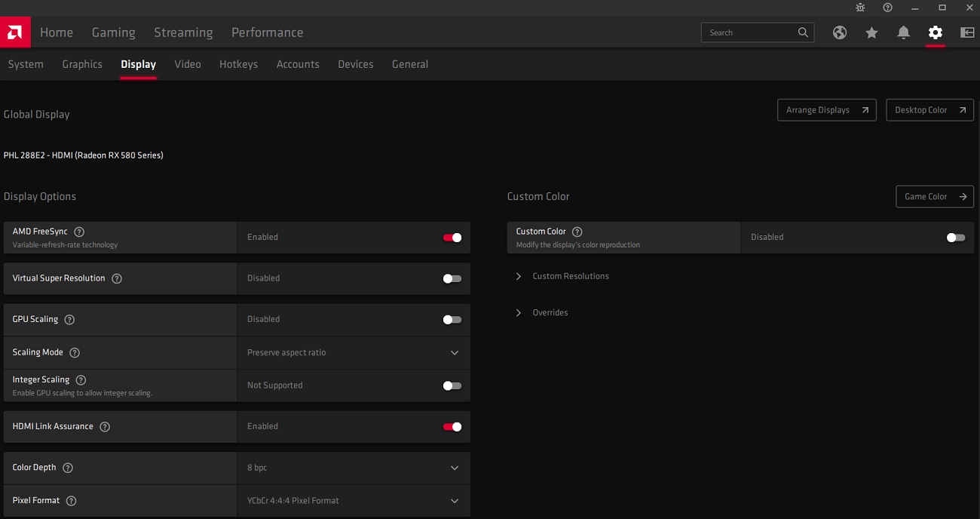Disable the AMD FreeSync toggle
Viewport: 980px width, 519px height.
(452, 238)
